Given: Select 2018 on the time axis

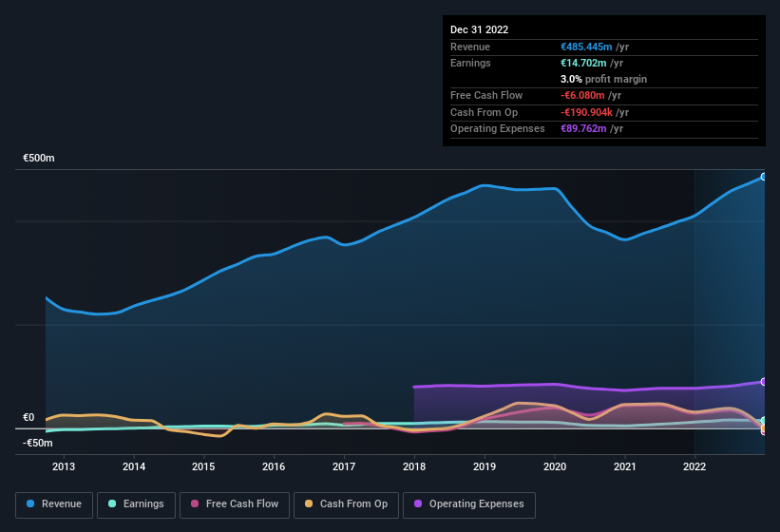Looking at the screenshot, I should pos(414,466).
